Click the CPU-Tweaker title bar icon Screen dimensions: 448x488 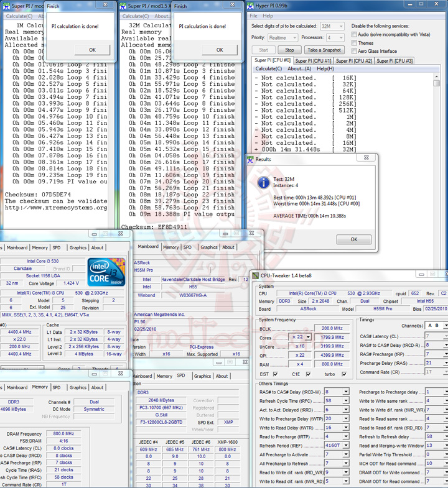tap(256, 275)
